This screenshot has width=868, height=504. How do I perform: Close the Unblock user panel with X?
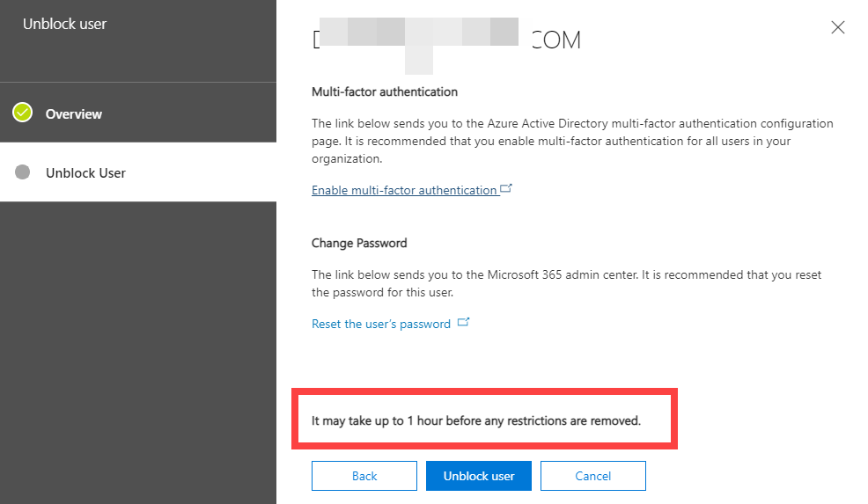(x=837, y=27)
